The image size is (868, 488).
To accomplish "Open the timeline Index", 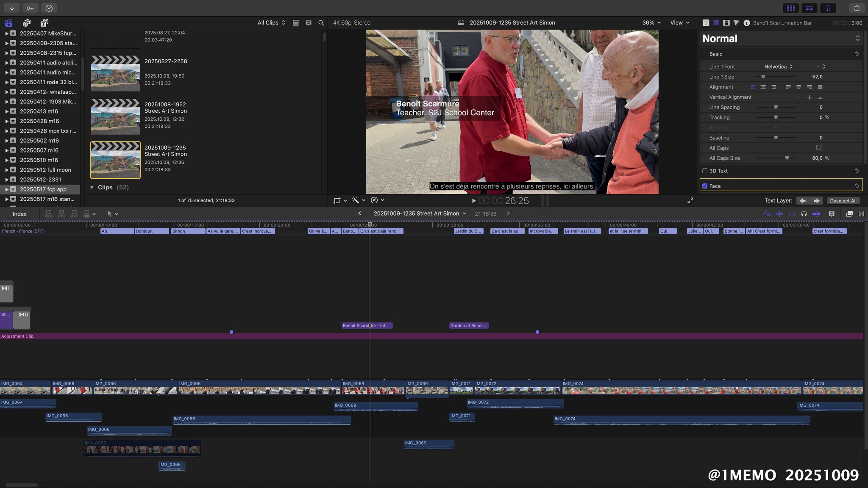I will pyautogui.click(x=19, y=214).
